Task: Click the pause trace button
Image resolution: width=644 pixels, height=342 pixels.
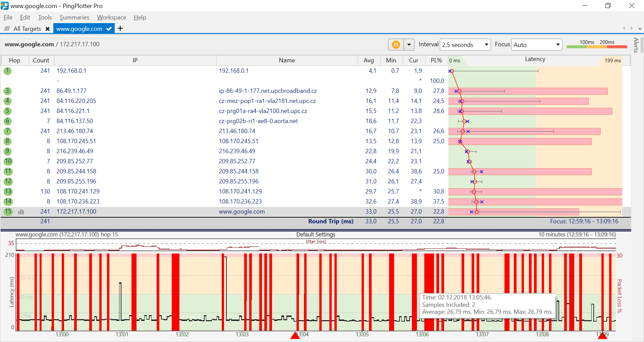Action: point(396,45)
